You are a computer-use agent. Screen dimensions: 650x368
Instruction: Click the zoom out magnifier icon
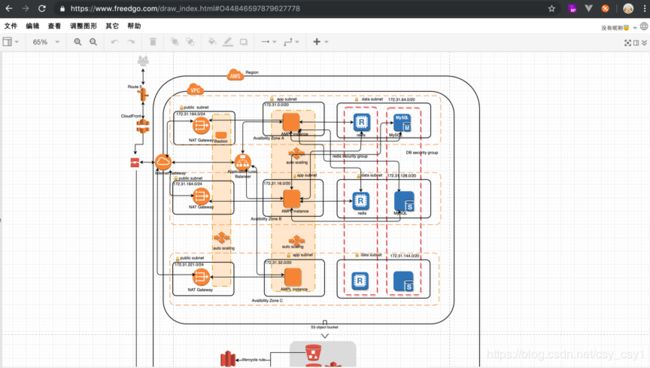pos(93,42)
